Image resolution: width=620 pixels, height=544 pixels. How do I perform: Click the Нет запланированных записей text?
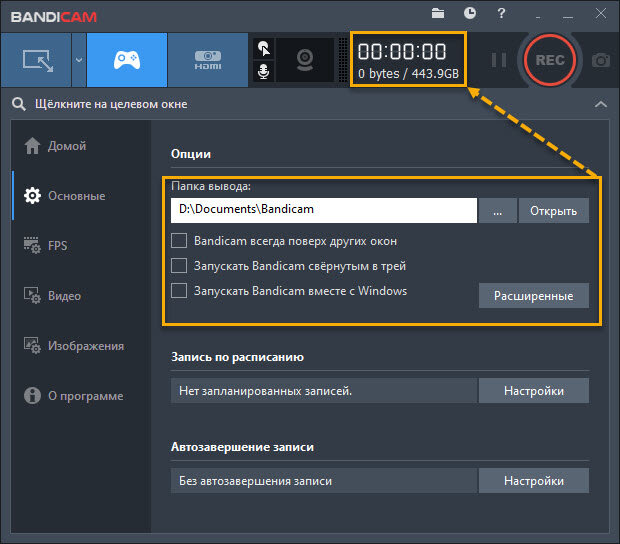click(265, 391)
